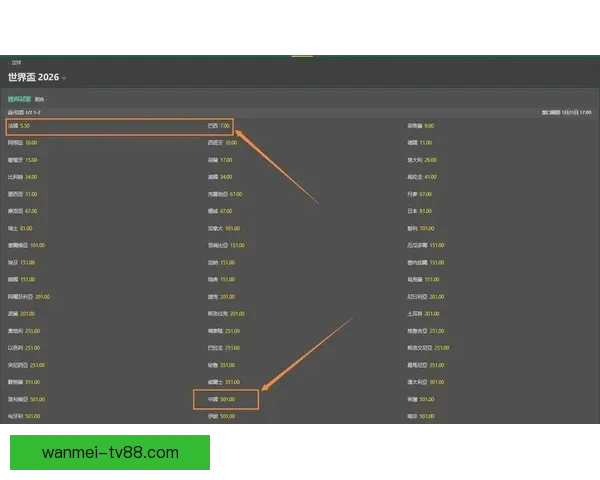Viewport: 600px width, 480px height.
Task: Pick 美國 at 34.00
Action: tap(220, 177)
